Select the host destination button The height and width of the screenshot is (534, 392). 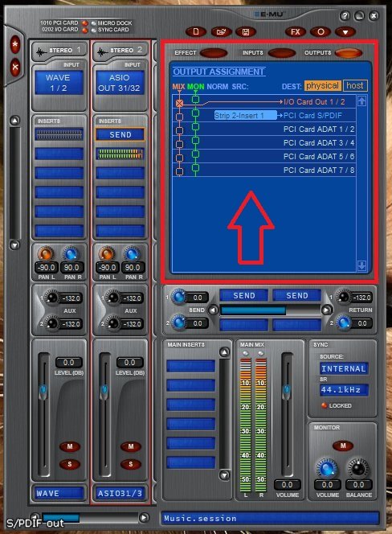pos(355,85)
